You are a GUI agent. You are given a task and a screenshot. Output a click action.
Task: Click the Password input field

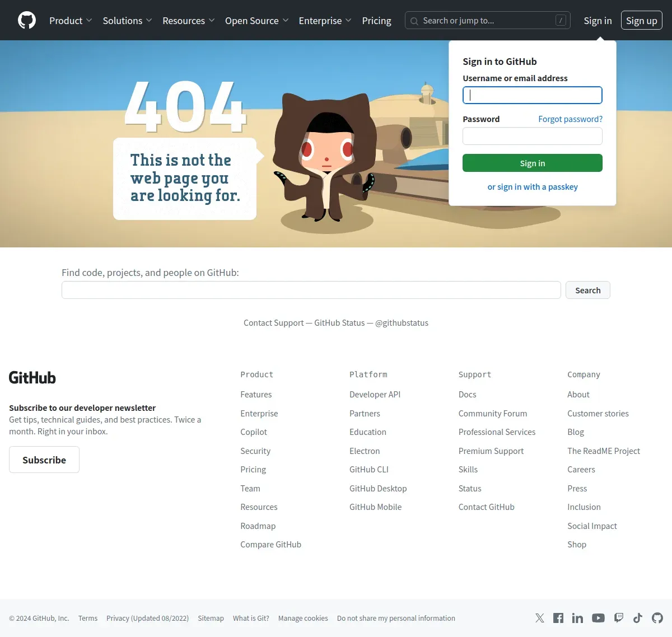pyautogui.click(x=533, y=136)
